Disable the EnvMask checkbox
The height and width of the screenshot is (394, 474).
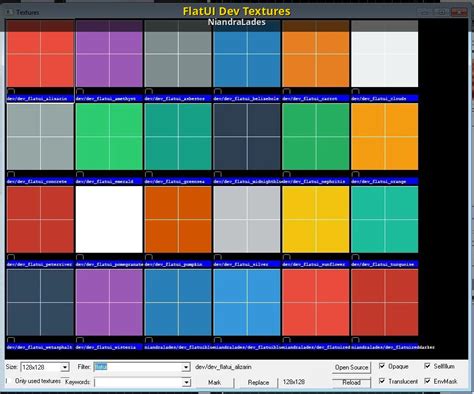click(427, 381)
